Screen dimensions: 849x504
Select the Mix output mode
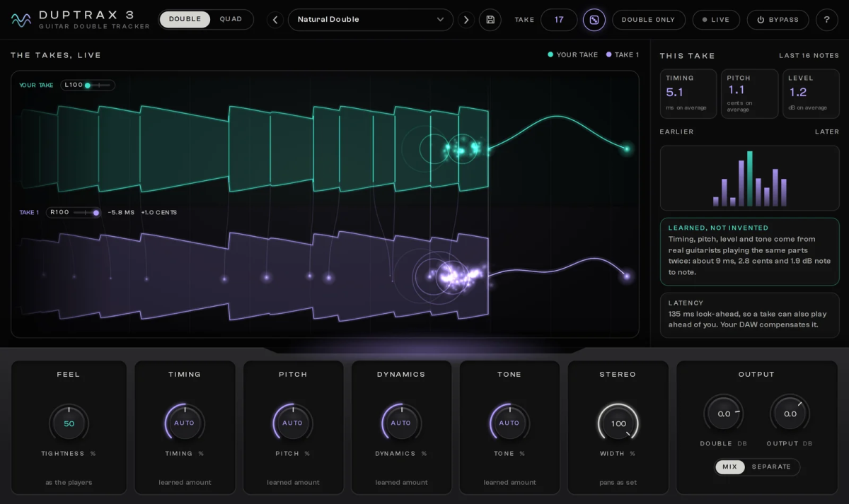pyautogui.click(x=730, y=467)
